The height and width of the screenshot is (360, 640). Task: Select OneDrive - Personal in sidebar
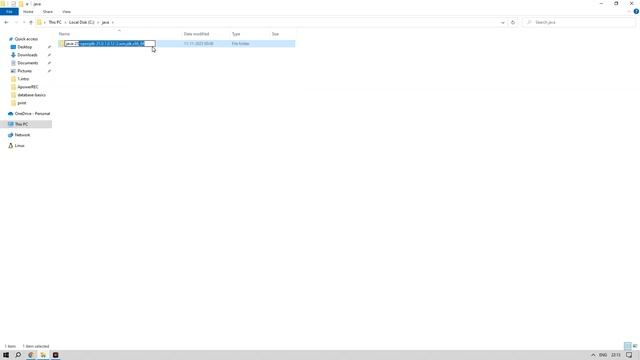coord(32,113)
